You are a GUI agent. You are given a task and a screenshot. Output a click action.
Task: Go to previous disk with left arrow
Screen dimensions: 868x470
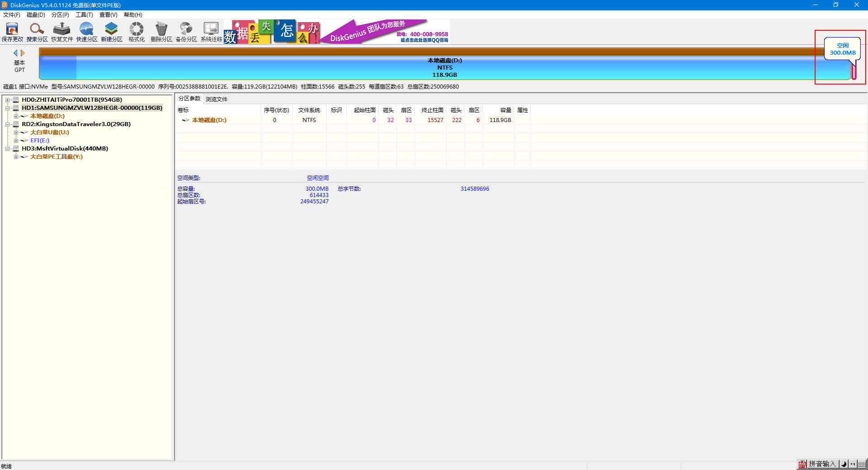point(16,53)
